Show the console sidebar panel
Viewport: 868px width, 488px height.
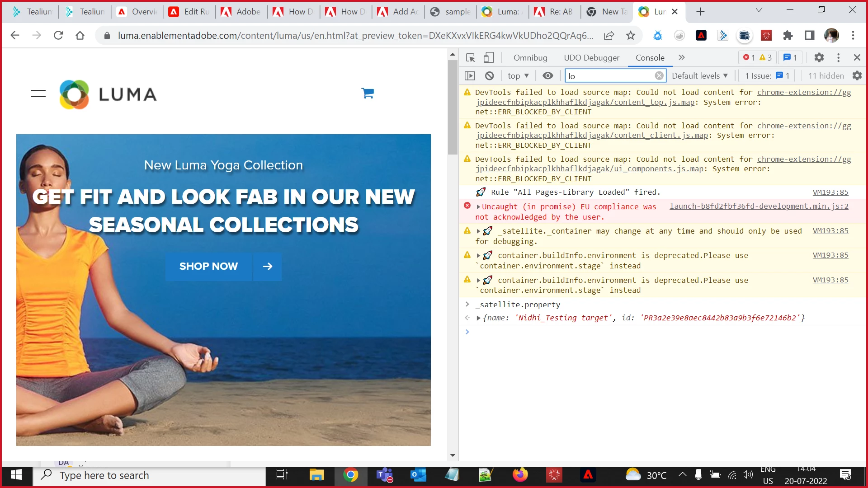(x=470, y=76)
